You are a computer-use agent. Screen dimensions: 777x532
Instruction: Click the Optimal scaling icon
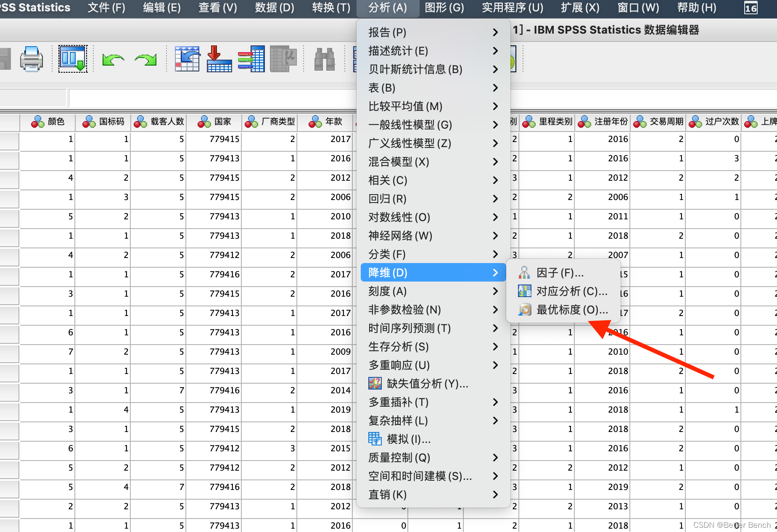524,310
